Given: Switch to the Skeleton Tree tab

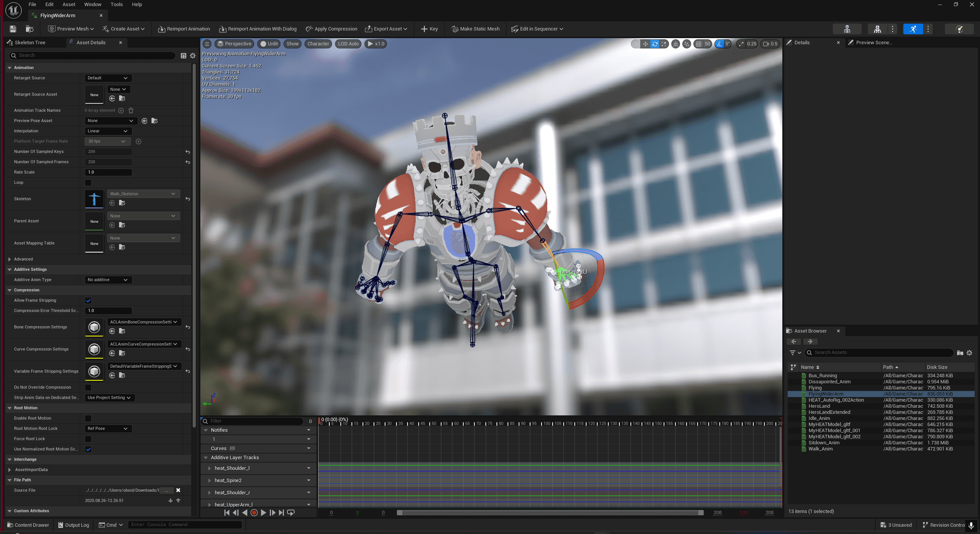Looking at the screenshot, I should tap(30, 43).
